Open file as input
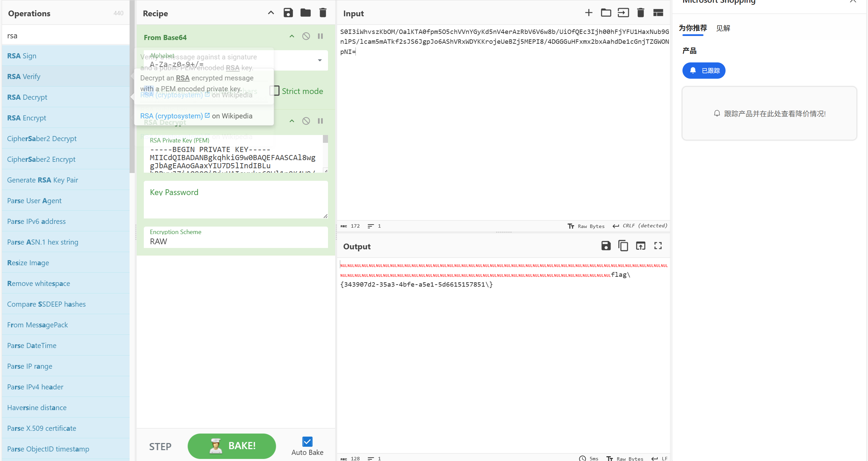868x461 pixels. click(623, 13)
